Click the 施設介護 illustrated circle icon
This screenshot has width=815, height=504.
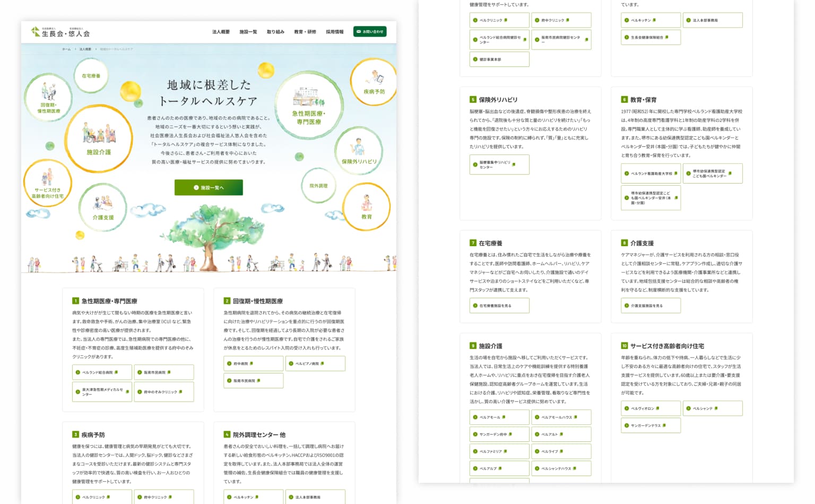99,138
